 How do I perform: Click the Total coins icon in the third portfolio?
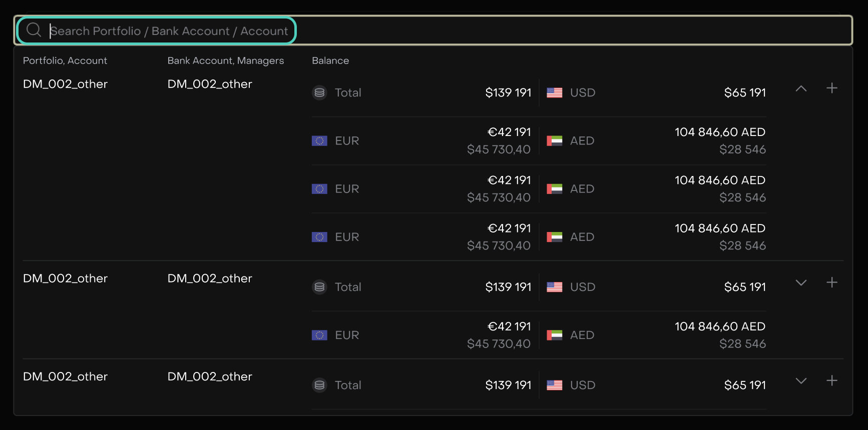point(319,385)
